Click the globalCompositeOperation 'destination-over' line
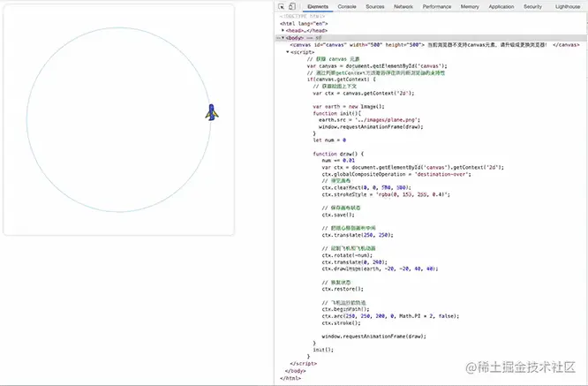The width and height of the screenshot is (588, 386). point(396,174)
